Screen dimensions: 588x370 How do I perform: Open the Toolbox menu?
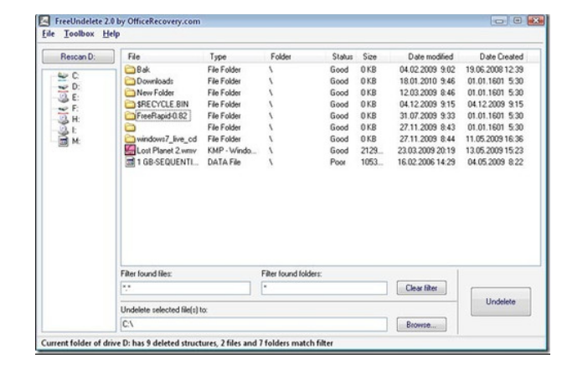(79, 33)
